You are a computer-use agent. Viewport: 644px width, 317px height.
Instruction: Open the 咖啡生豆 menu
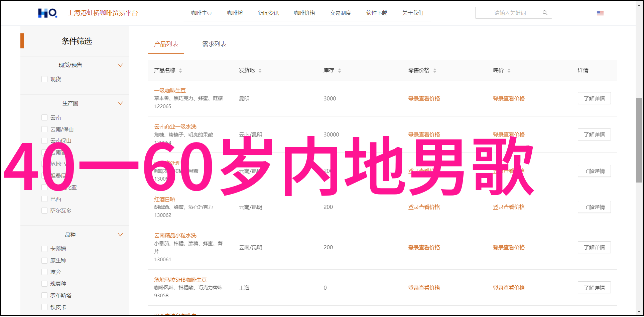click(x=201, y=13)
